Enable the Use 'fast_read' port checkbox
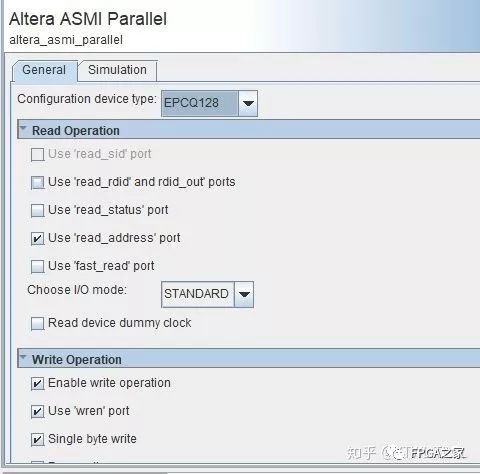The height and width of the screenshot is (474, 480). point(37,267)
